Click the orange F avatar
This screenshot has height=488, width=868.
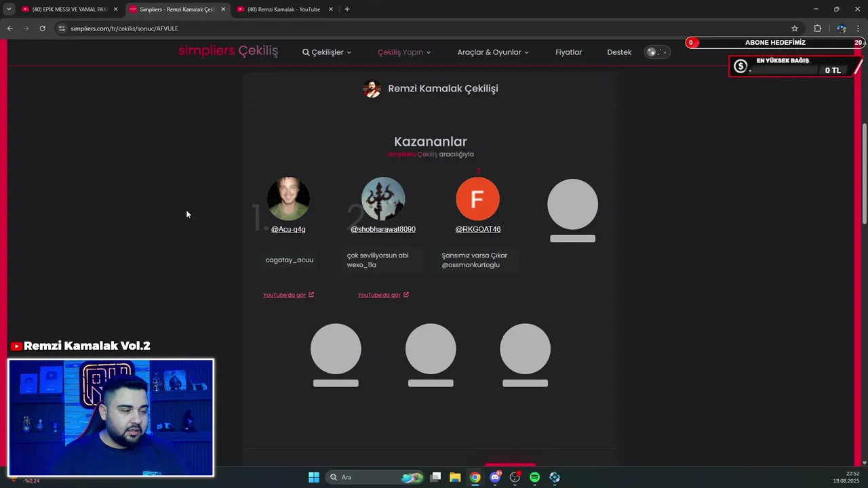477,199
